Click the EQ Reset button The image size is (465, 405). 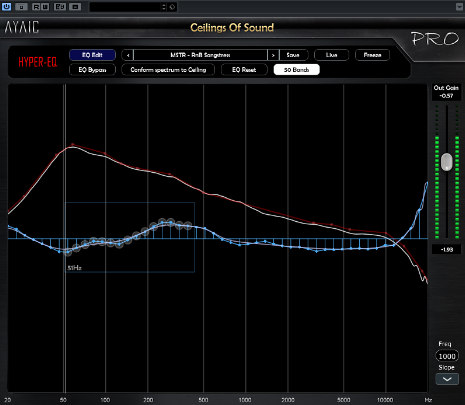[x=244, y=70]
